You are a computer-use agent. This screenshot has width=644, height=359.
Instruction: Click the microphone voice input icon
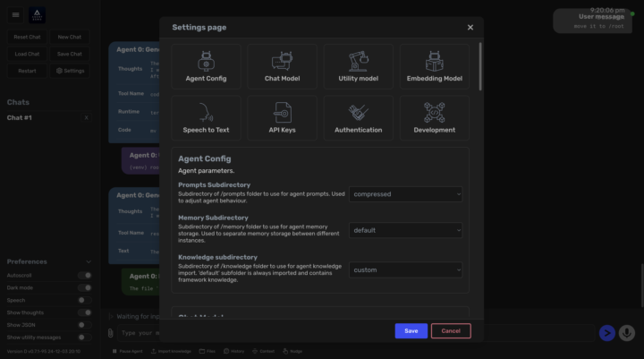627,333
